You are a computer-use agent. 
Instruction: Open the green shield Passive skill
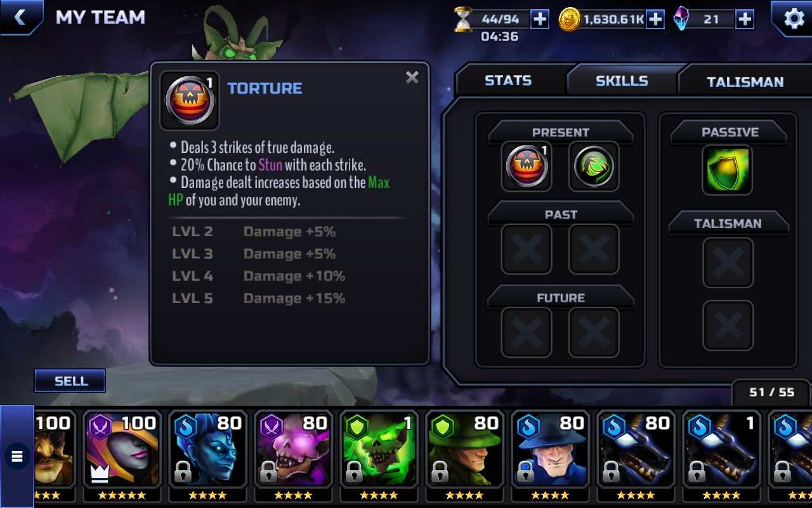point(728,170)
